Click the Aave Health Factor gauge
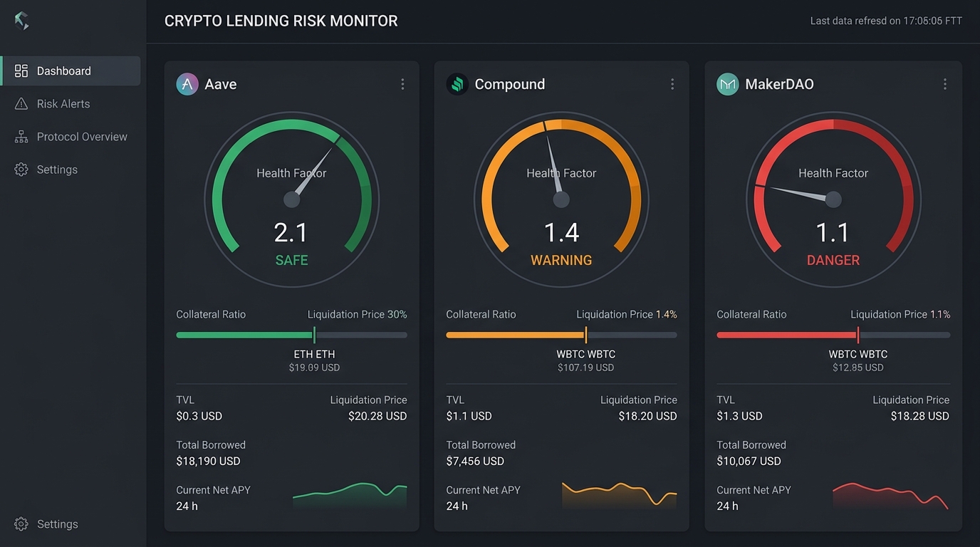The height and width of the screenshot is (547, 980). coord(292,199)
